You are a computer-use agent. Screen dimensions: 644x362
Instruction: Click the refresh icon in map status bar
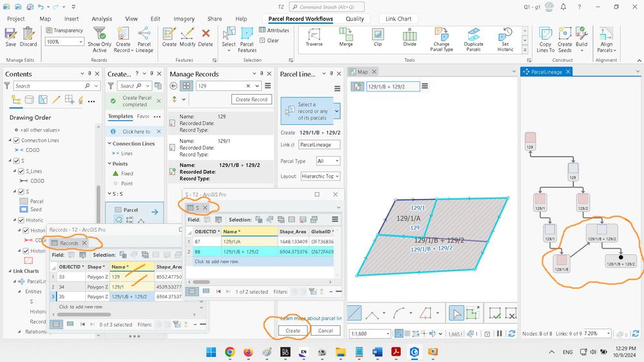[x=512, y=334]
